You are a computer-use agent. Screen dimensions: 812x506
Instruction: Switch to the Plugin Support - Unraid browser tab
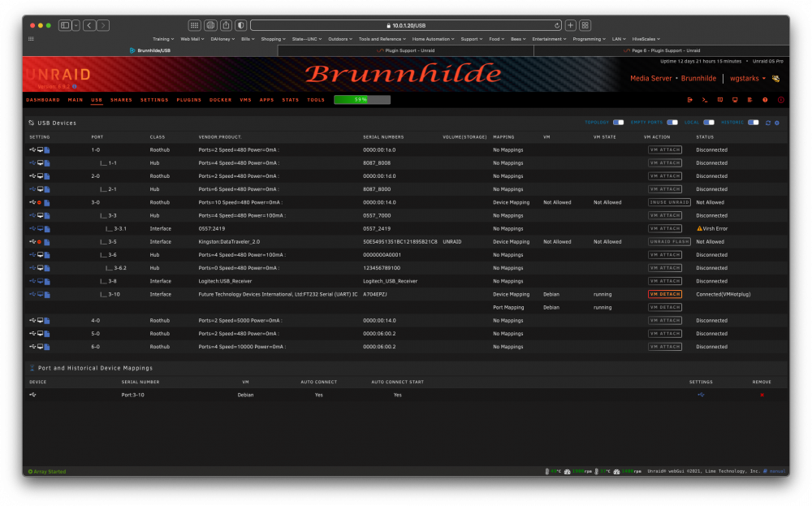tap(405, 50)
